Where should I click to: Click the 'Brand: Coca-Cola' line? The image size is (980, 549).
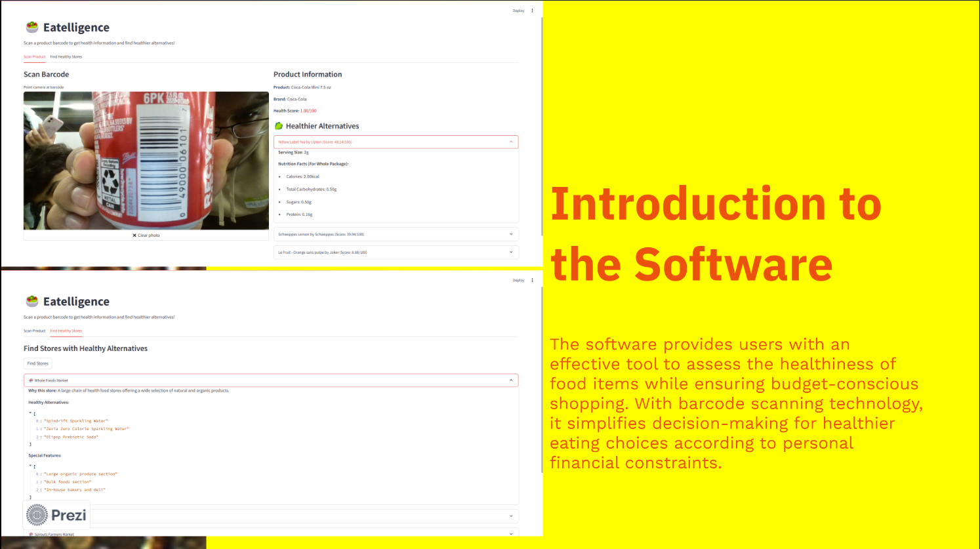pyautogui.click(x=290, y=99)
